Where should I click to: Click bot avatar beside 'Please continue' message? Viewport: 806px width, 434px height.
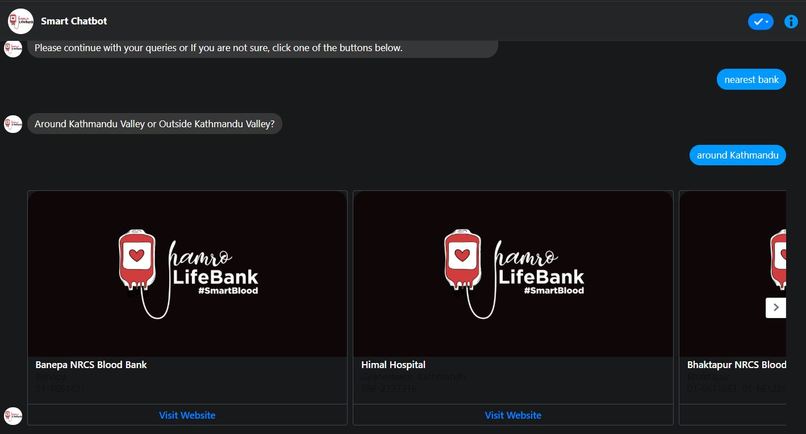13,48
